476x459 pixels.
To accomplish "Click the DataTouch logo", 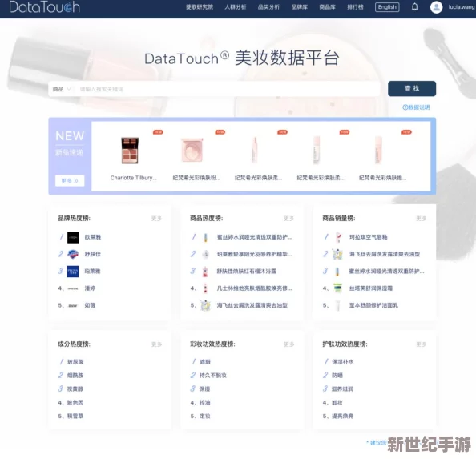I will coord(44,7).
